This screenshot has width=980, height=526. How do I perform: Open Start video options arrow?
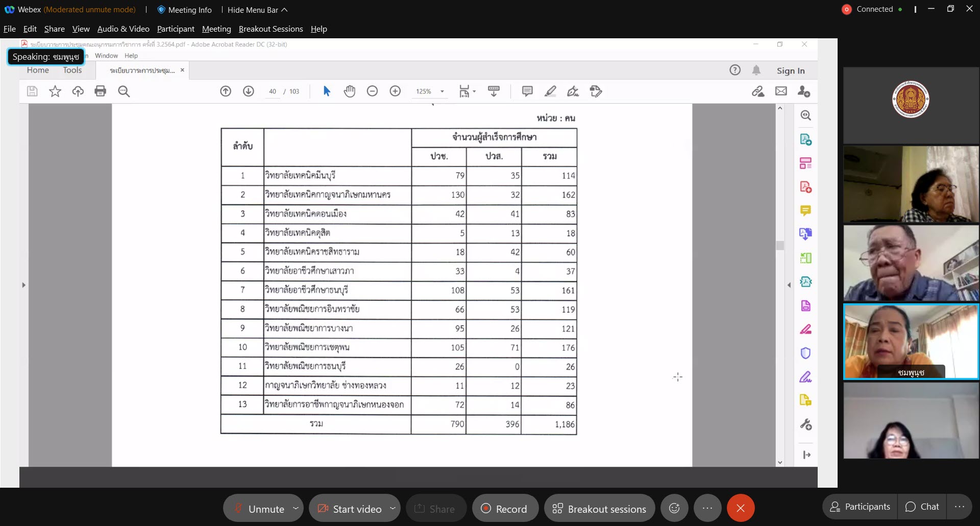(393, 508)
